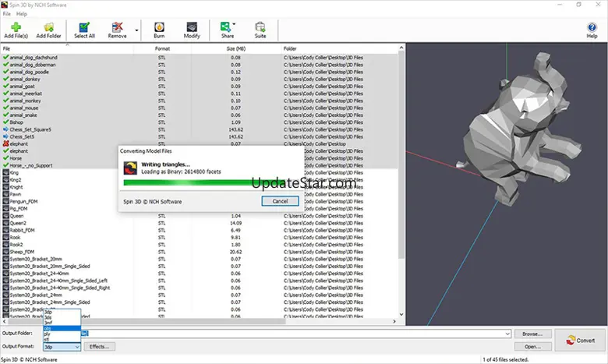608x364 pixels.
Task: Open the Output Format combo box
Action: (62, 346)
